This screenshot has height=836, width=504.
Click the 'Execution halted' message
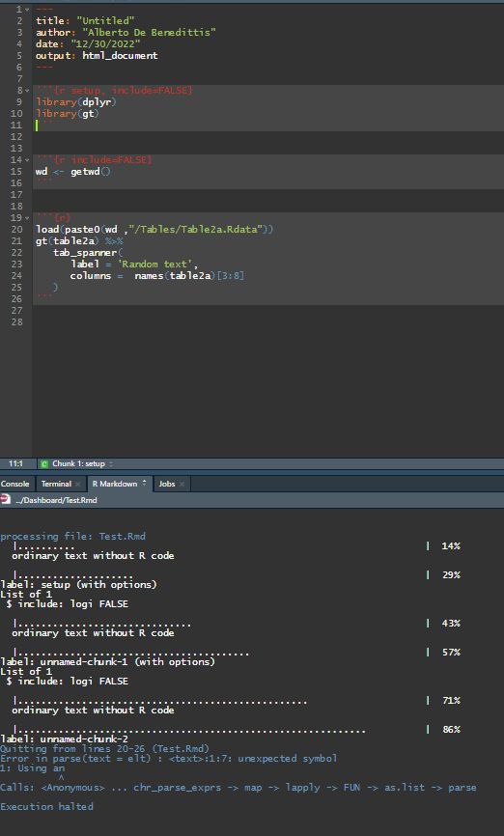click(47, 806)
